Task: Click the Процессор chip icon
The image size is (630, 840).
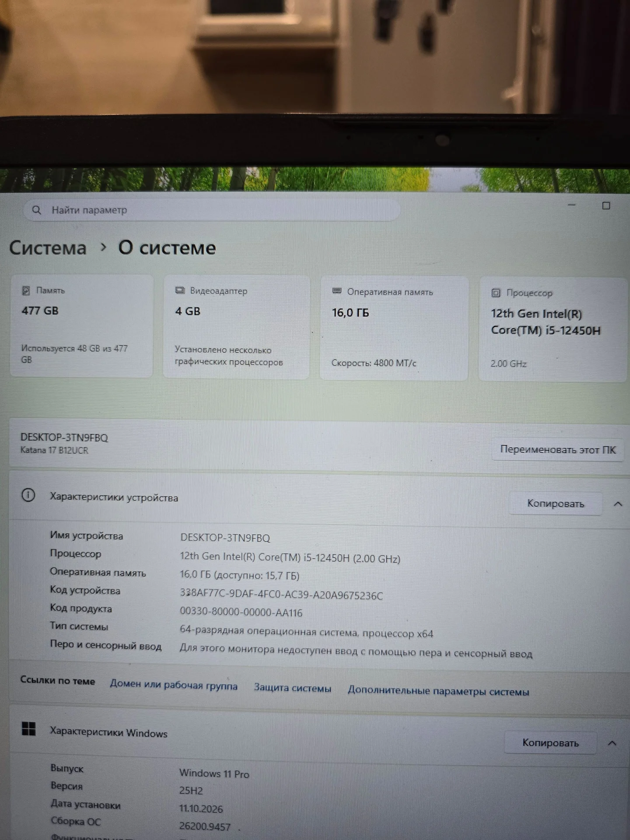Action: 496,293
